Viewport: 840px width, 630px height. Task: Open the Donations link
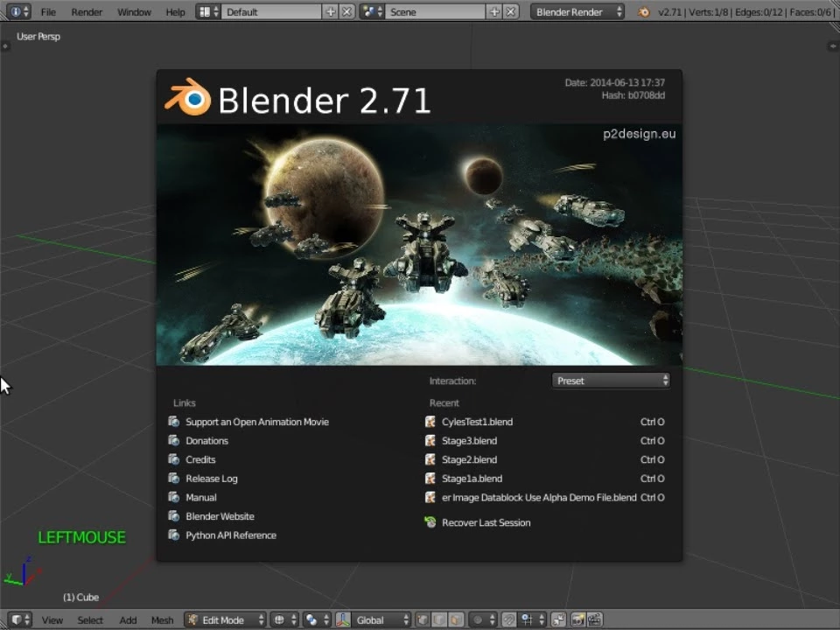click(199, 440)
